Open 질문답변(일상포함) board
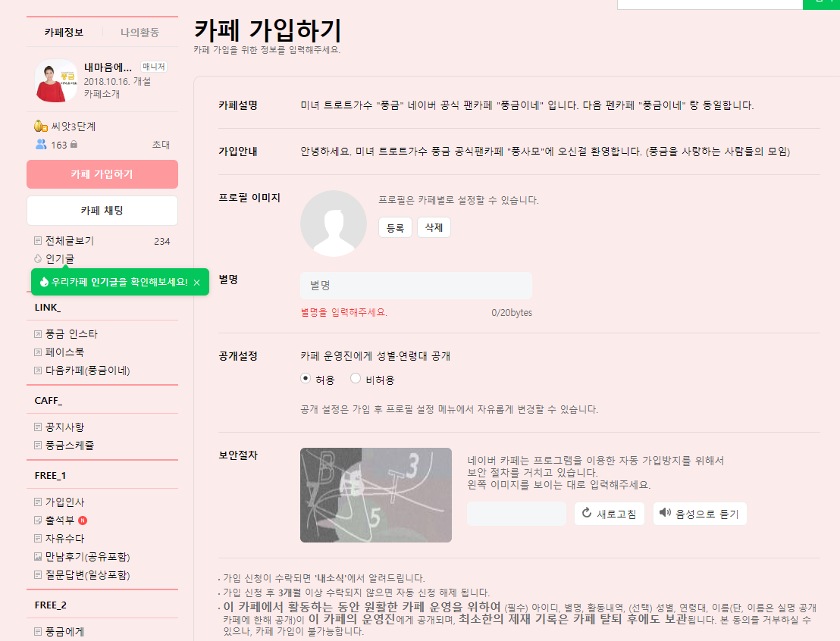This screenshot has height=641, width=840. (x=88, y=575)
